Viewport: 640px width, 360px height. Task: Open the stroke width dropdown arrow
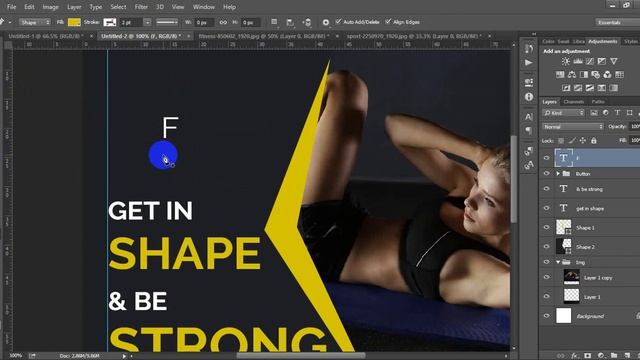click(147, 22)
